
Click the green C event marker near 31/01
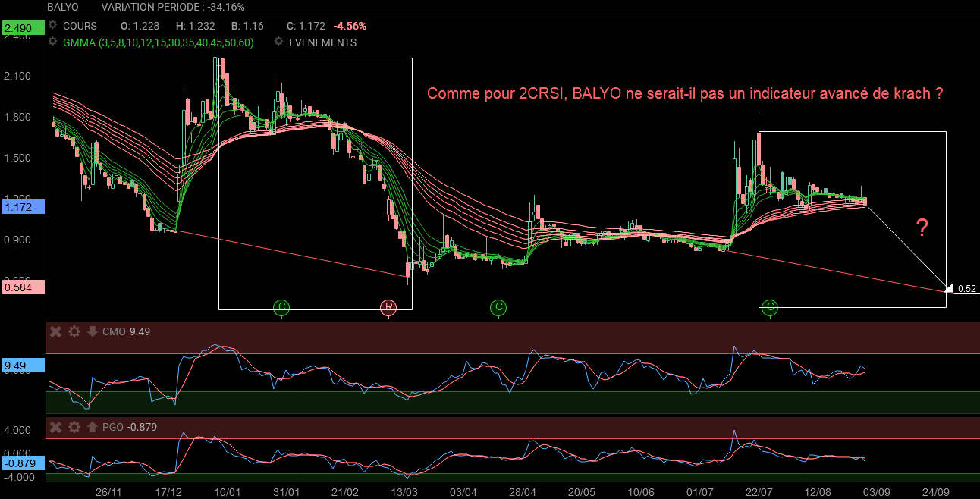[x=281, y=307]
